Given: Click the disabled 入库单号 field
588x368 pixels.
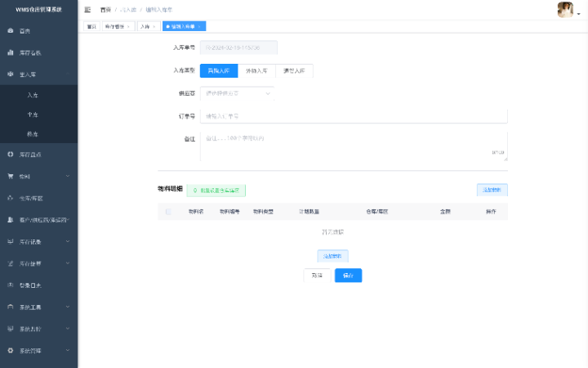Looking at the screenshot, I should click(x=238, y=47).
